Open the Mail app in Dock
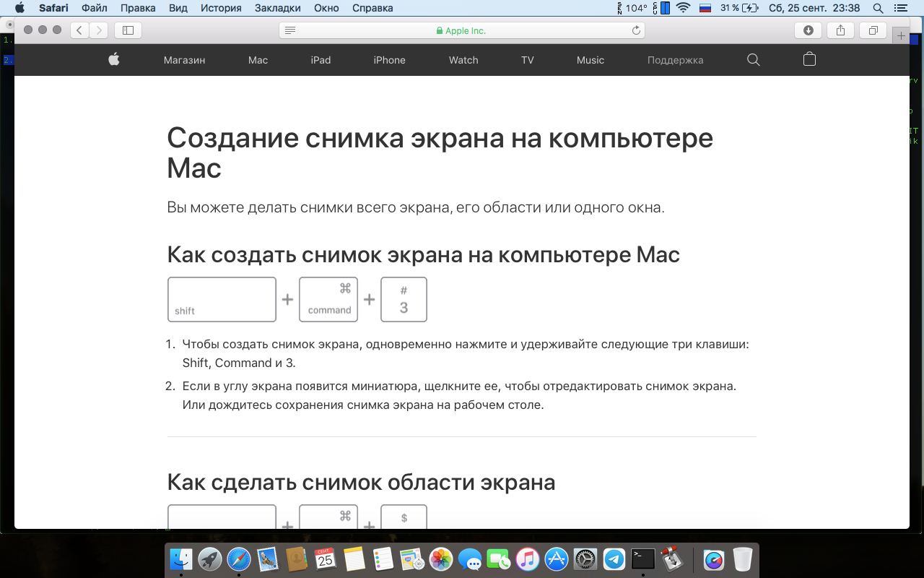The width and height of the screenshot is (924, 578). click(x=268, y=559)
